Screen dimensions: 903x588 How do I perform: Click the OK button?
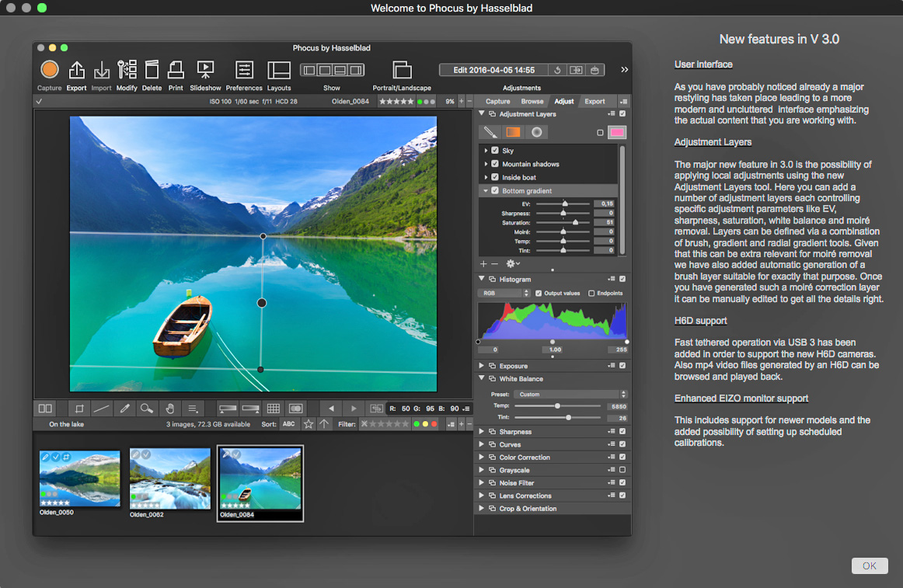click(x=870, y=565)
